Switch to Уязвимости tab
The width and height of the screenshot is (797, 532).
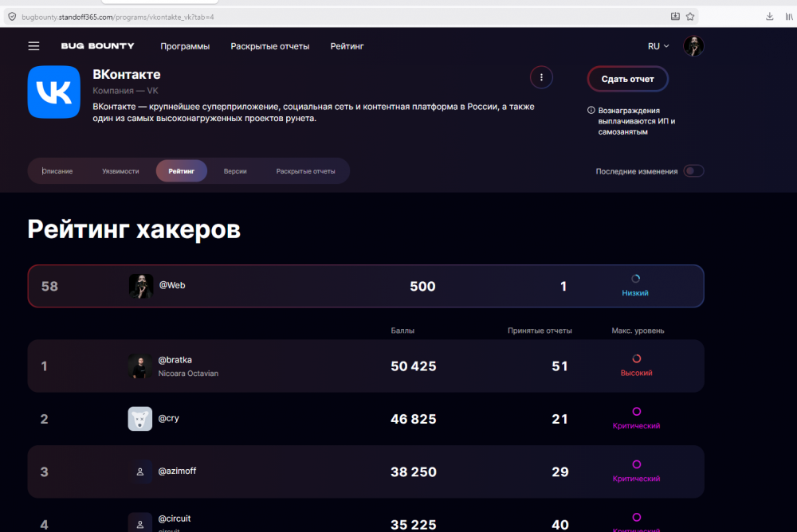click(120, 171)
